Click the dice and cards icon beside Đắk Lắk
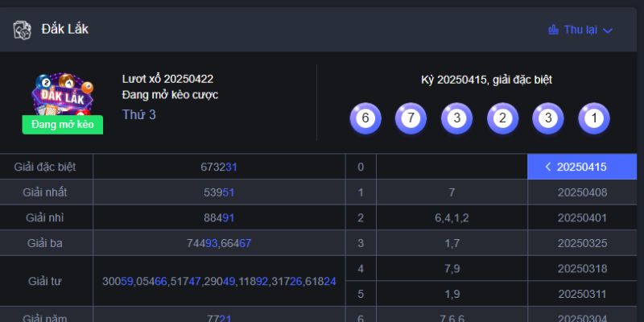Image resolution: width=644 pixels, height=322 pixels. (x=23, y=30)
